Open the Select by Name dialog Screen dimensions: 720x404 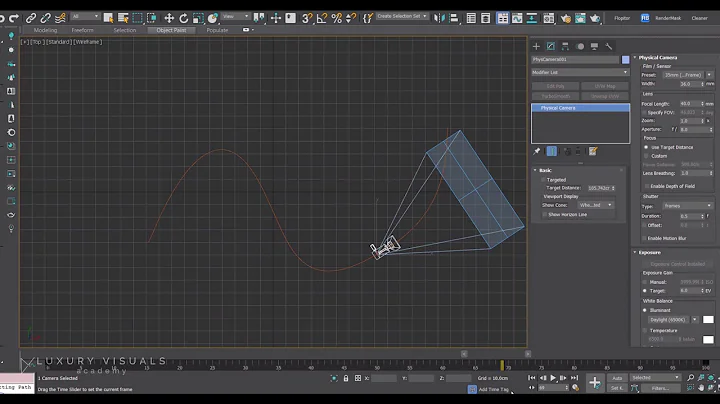point(123,18)
